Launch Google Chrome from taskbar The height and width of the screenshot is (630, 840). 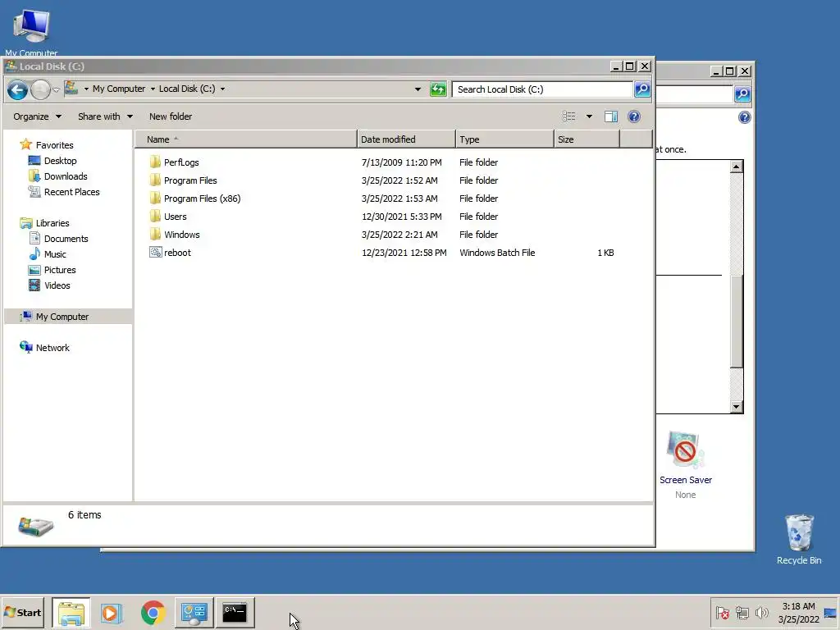153,612
